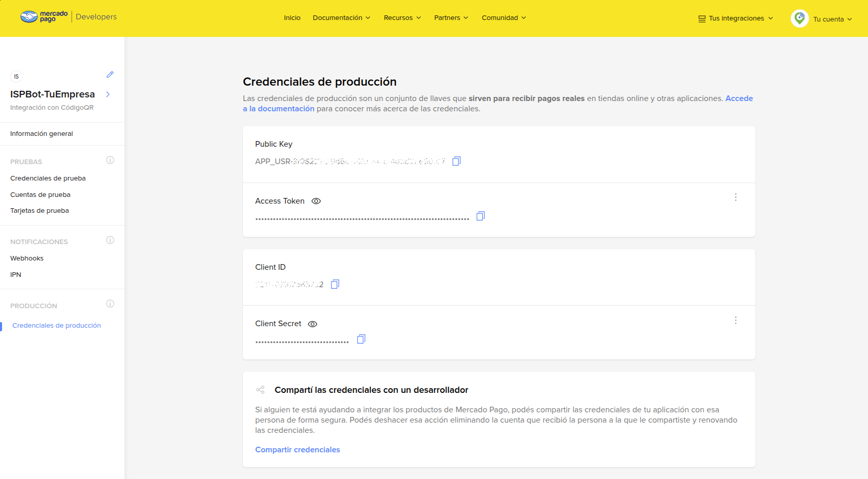Copy the Client ID value
Screen dimensions: 868x479
[335, 284]
